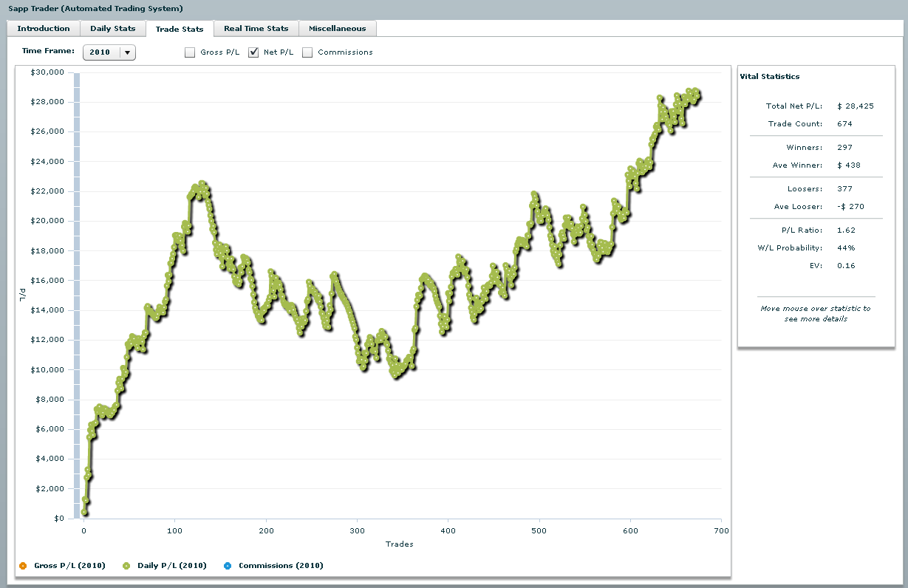
Task: Uncheck the Net P/L checkbox
Action: click(253, 52)
